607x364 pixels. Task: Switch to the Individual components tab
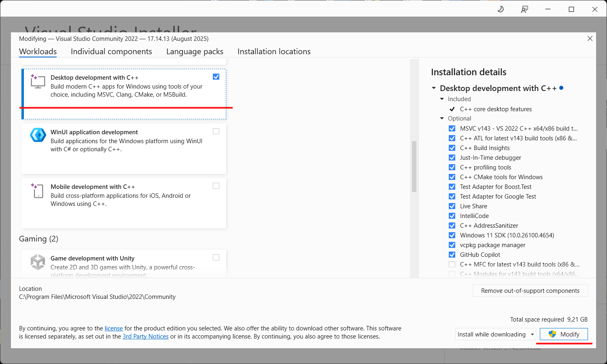click(111, 51)
